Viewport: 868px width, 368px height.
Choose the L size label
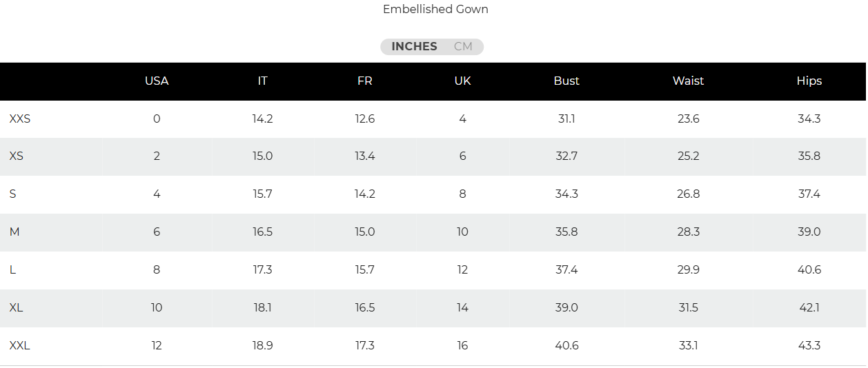point(13,269)
